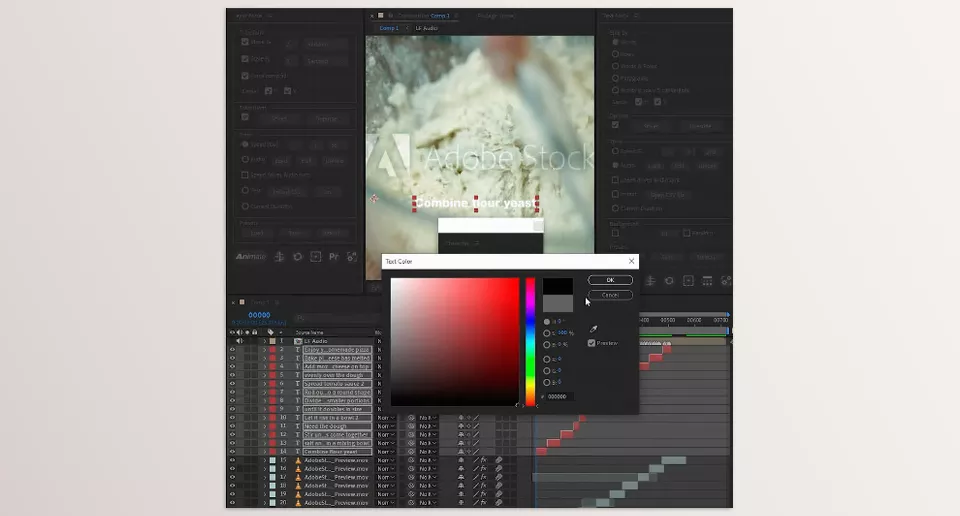Screen dimensions: 960x516
Task: Click the black new-color swatch
Action: (557, 286)
